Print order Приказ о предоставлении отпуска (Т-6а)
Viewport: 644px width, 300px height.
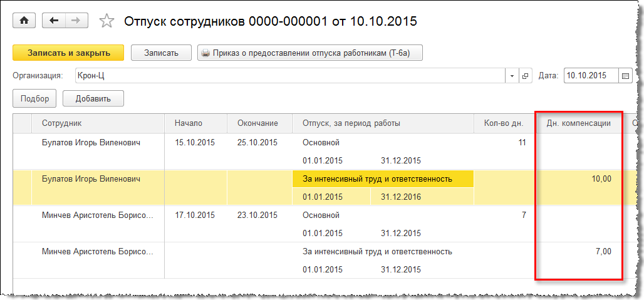pyautogui.click(x=310, y=53)
